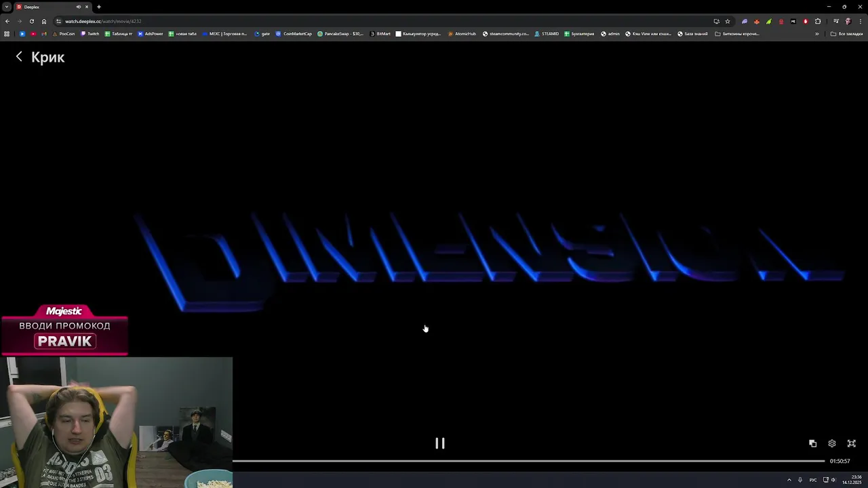Reload the current page
The width and height of the screenshot is (868, 488).
[x=31, y=21]
